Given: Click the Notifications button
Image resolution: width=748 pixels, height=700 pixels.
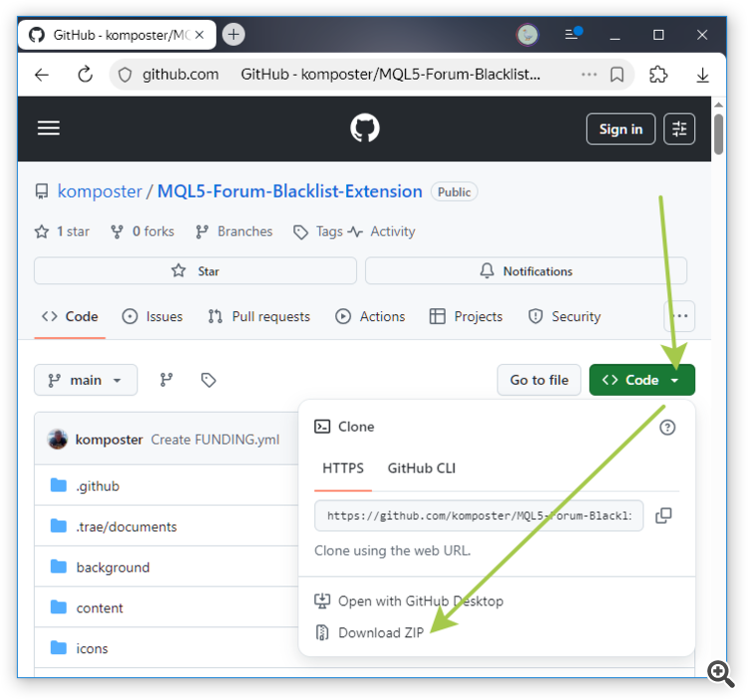Looking at the screenshot, I should tap(526, 271).
